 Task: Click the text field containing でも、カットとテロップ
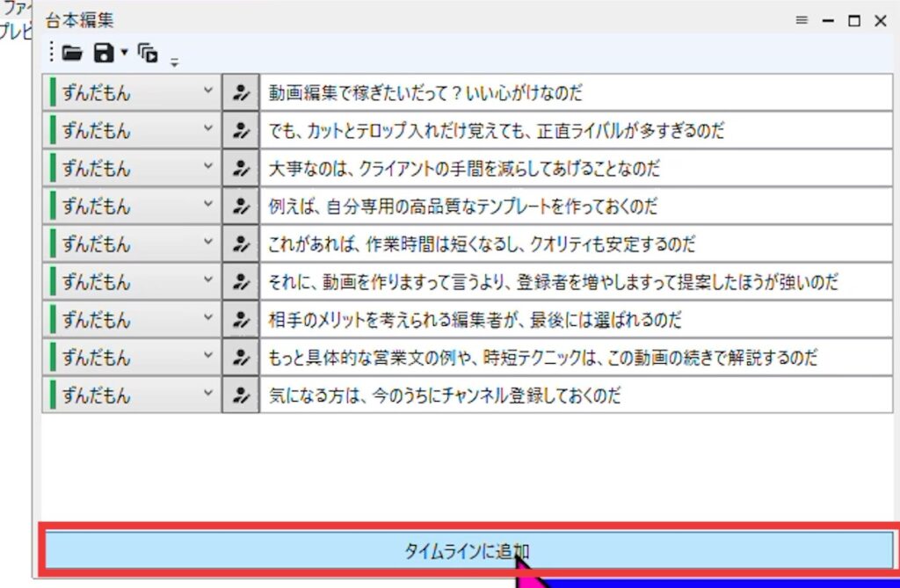click(x=576, y=131)
